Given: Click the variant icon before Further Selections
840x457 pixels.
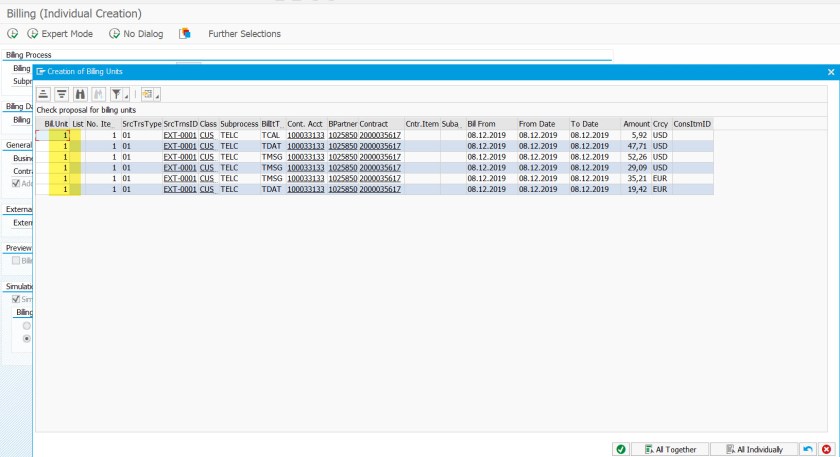Looking at the screenshot, I should click(x=185, y=34).
